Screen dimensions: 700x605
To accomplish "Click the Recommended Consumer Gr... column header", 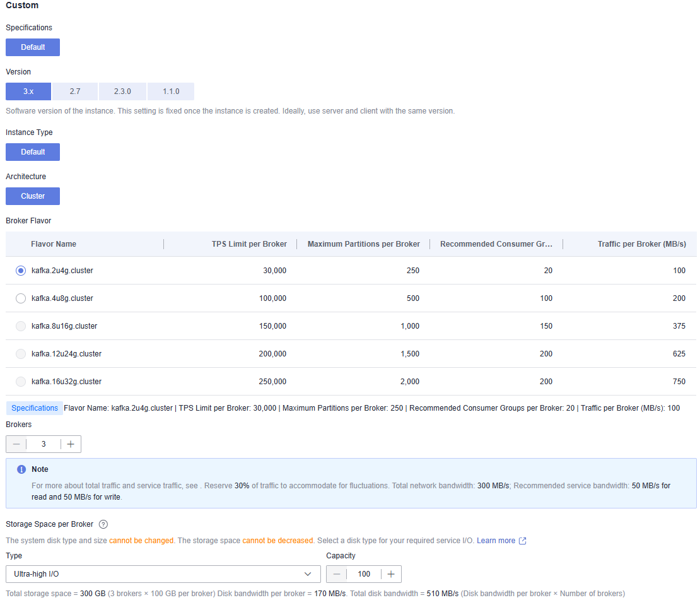I will click(x=496, y=244).
